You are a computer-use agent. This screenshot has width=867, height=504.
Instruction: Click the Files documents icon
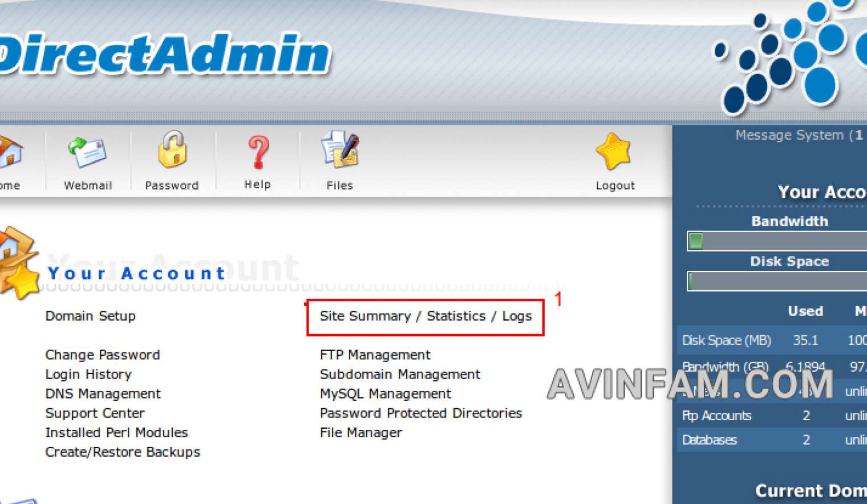[x=340, y=150]
